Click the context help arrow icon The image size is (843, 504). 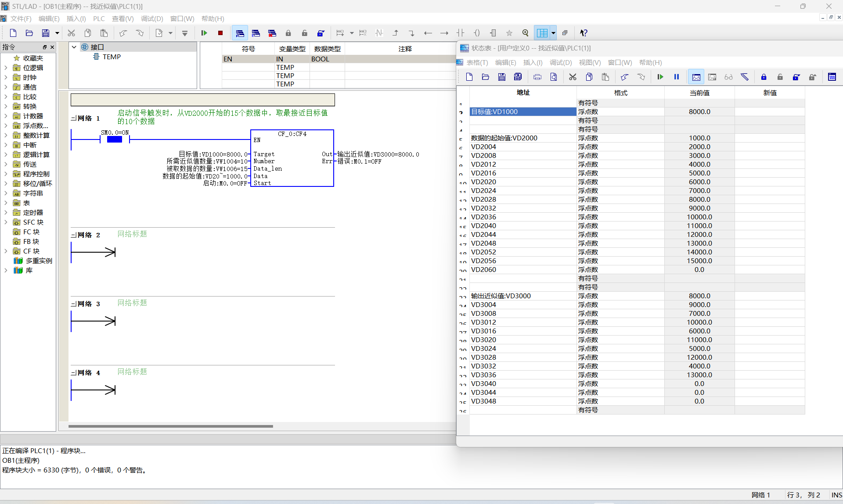coord(584,33)
